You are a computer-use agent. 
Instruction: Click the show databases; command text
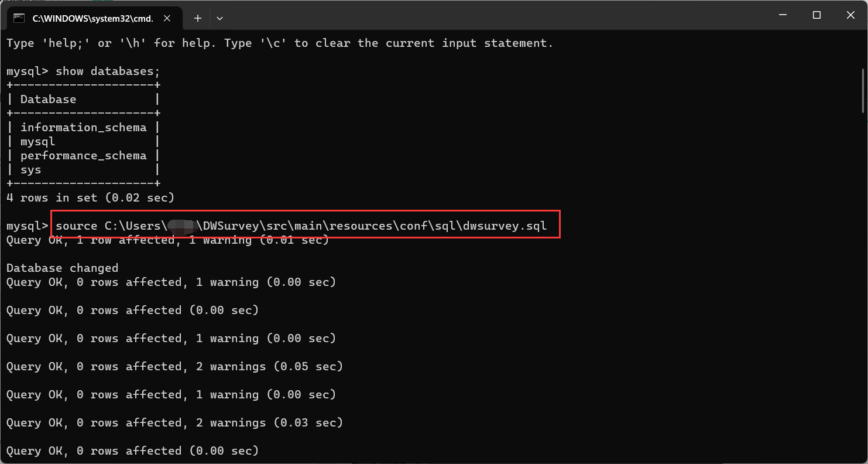(107, 71)
